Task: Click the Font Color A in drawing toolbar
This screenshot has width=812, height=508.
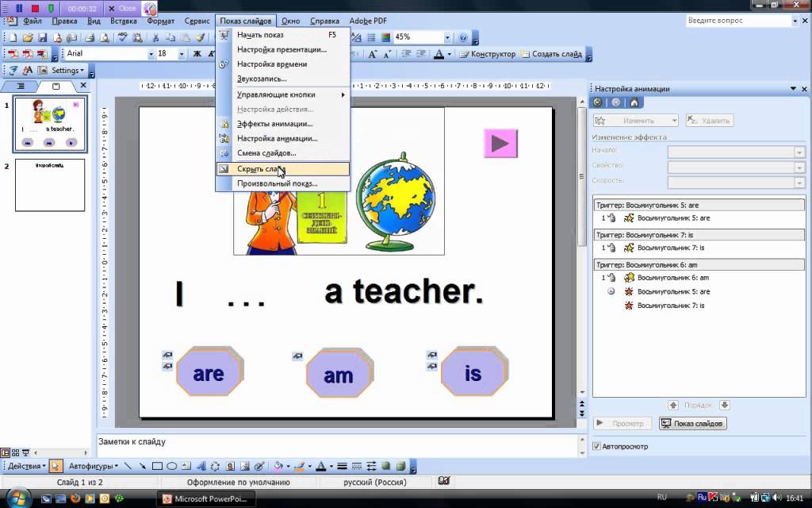Action: pos(320,466)
